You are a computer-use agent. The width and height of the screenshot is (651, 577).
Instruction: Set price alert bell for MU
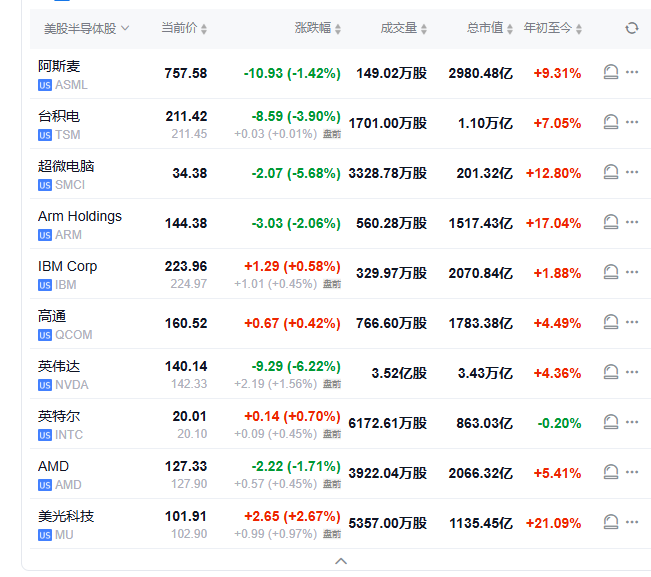point(611,522)
